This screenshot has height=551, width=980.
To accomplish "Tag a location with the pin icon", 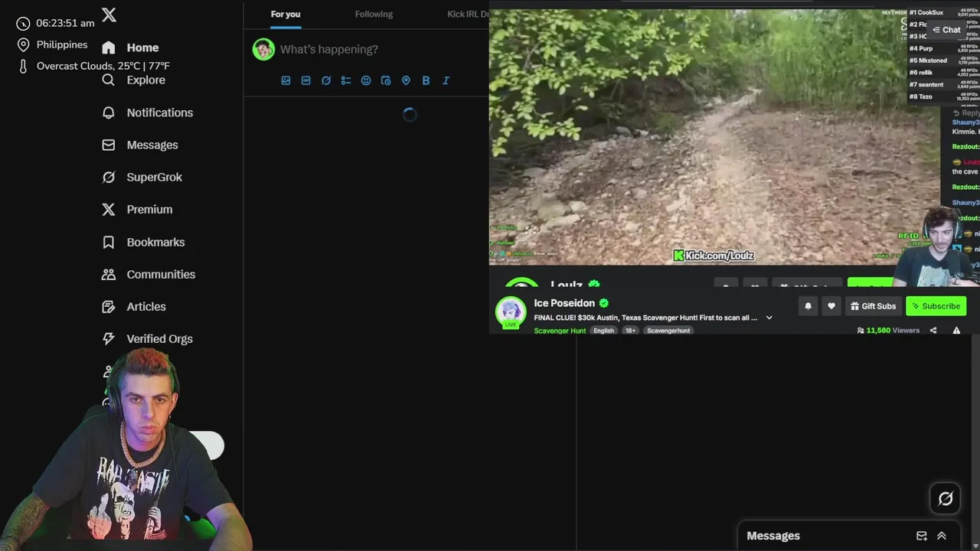I will click(x=406, y=80).
